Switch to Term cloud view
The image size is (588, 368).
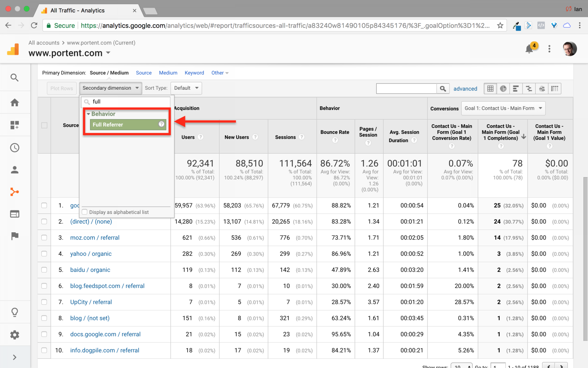click(542, 89)
